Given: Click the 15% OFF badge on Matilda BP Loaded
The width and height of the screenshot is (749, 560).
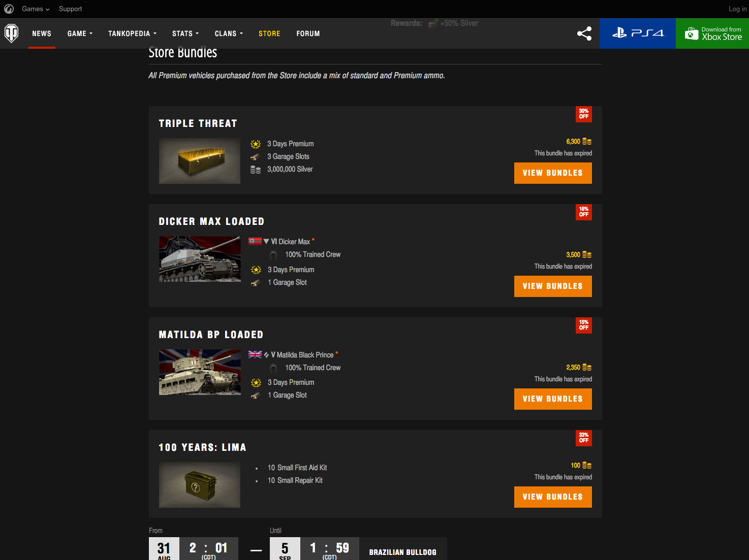Looking at the screenshot, I should [x=584, y=325].
